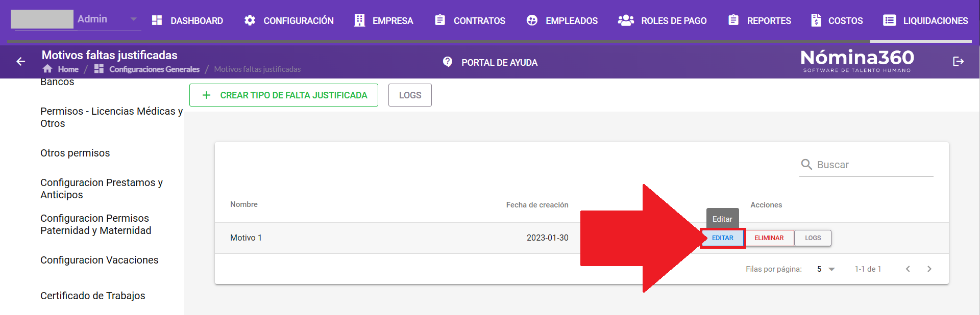Click Home breadcrumb link
980x315 pixels.
[68, 69]
